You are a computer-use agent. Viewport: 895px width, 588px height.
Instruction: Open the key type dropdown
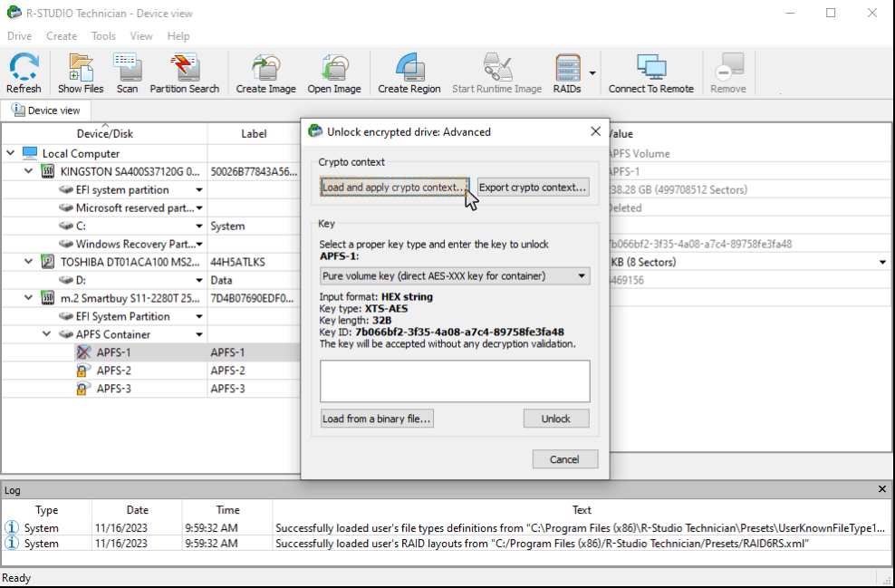[x=582, y=276]
